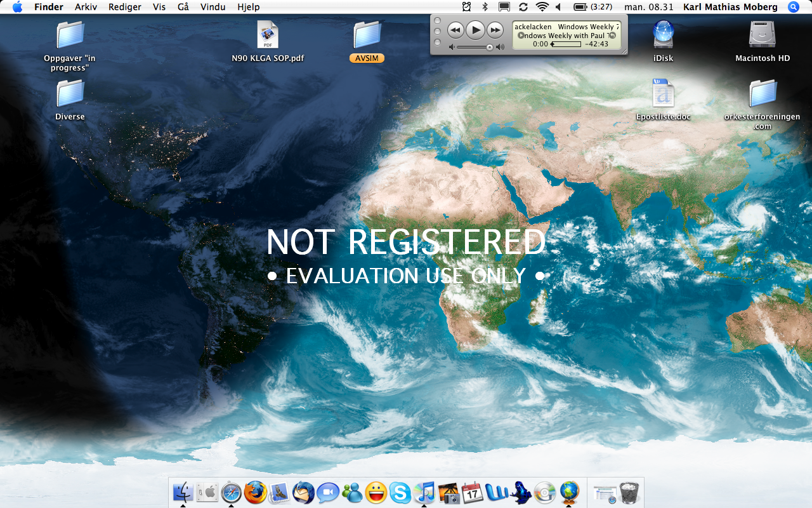Click the small play arrow in iTunes display

521,36
